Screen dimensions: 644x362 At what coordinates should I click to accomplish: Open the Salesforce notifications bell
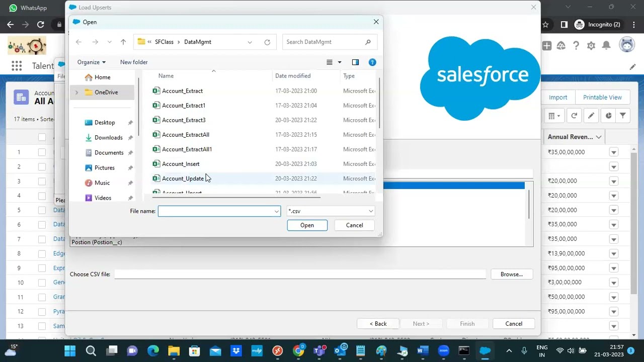[606, 46]
